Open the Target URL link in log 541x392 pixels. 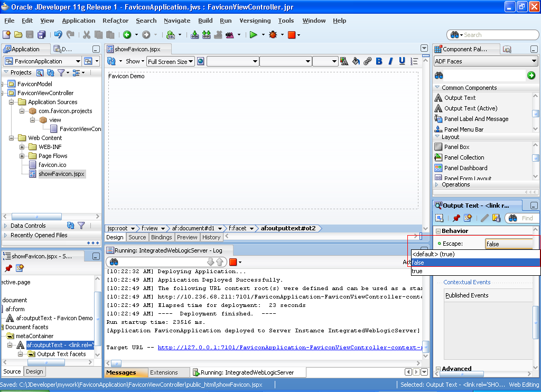[x=290, y=348]
